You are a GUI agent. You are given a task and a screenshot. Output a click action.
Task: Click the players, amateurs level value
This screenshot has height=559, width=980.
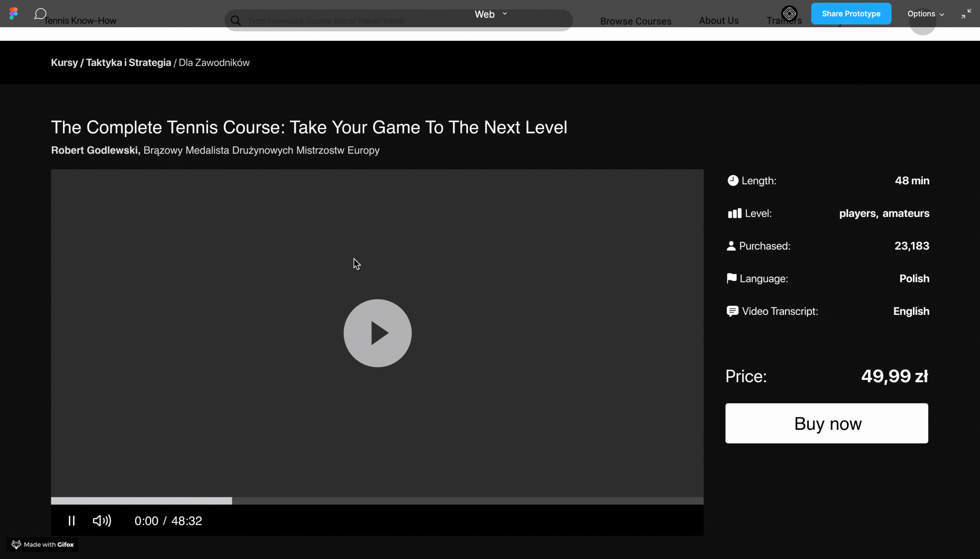pos(884,213)
